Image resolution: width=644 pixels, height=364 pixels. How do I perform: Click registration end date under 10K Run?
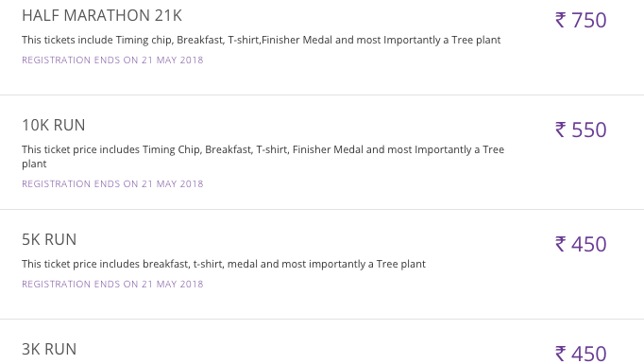pos(112,183)
